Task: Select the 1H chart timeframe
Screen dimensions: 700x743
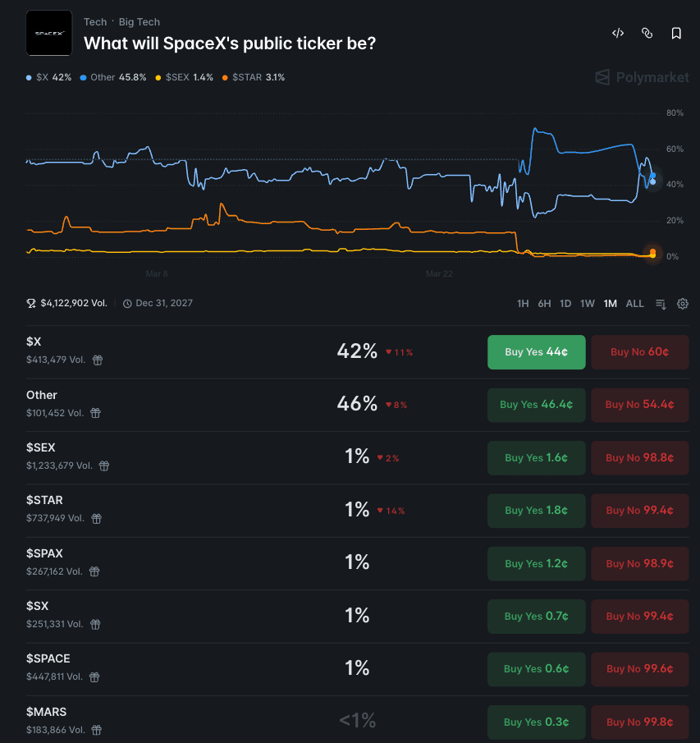Action: click(523, 304)
